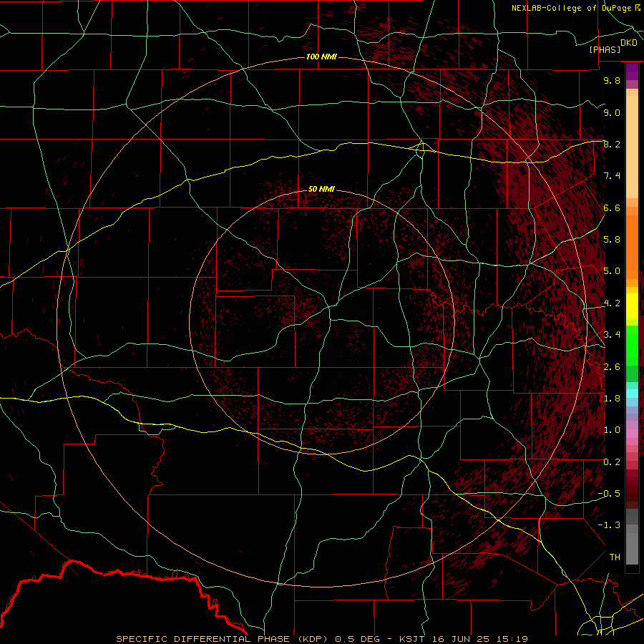
Task: Pick the cyan band of the color bar
Action: [632, 394]
